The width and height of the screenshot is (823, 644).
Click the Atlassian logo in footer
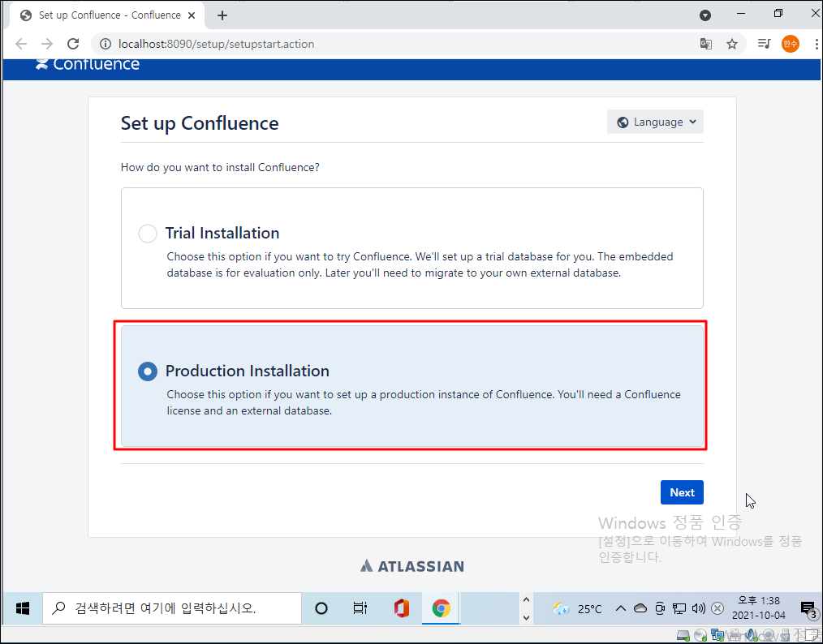coord(412,566)
